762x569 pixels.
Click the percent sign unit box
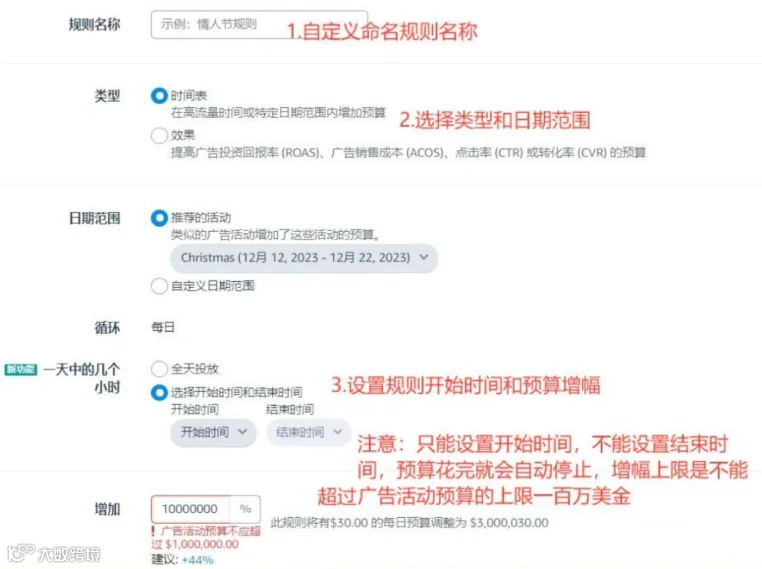point(245,509)
